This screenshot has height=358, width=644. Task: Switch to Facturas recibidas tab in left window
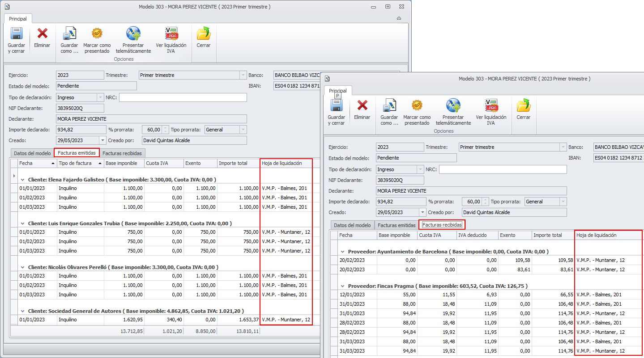(122, 153)
